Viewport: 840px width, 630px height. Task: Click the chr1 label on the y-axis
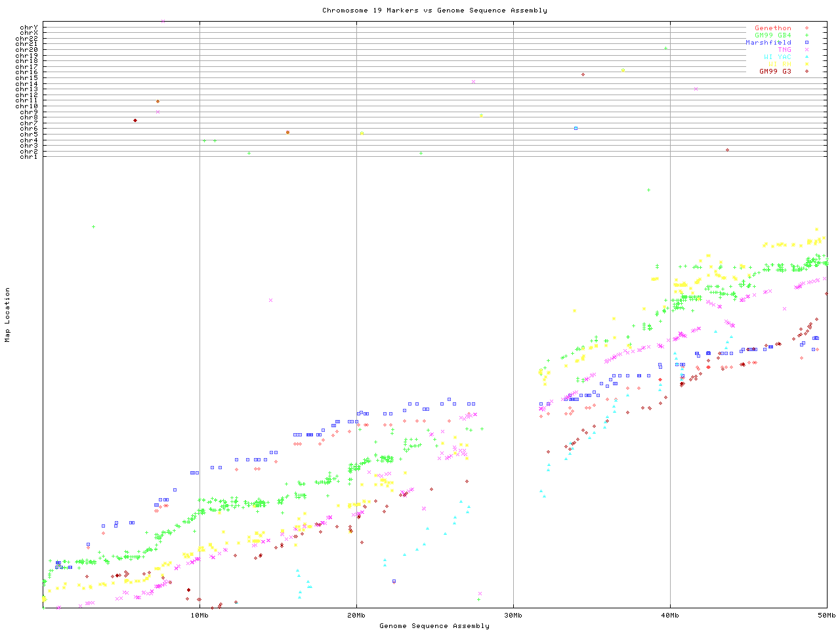pos(29,157)
